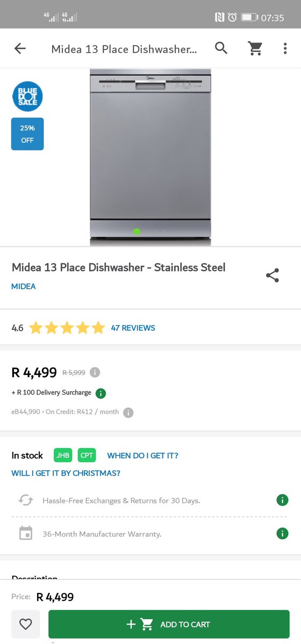Tap the back arrow icon
The height and width of the screenshot is (644, 301).
click(20, 48)
